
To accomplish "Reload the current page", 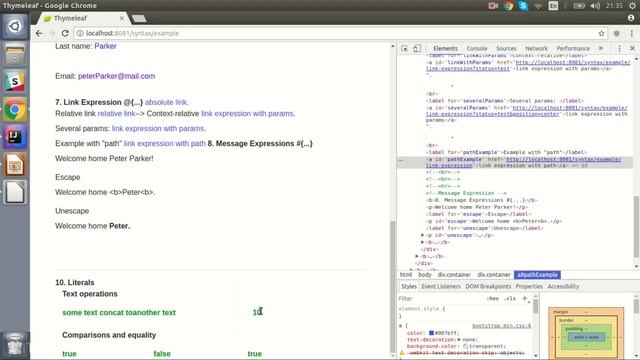I will coord(65,33).
